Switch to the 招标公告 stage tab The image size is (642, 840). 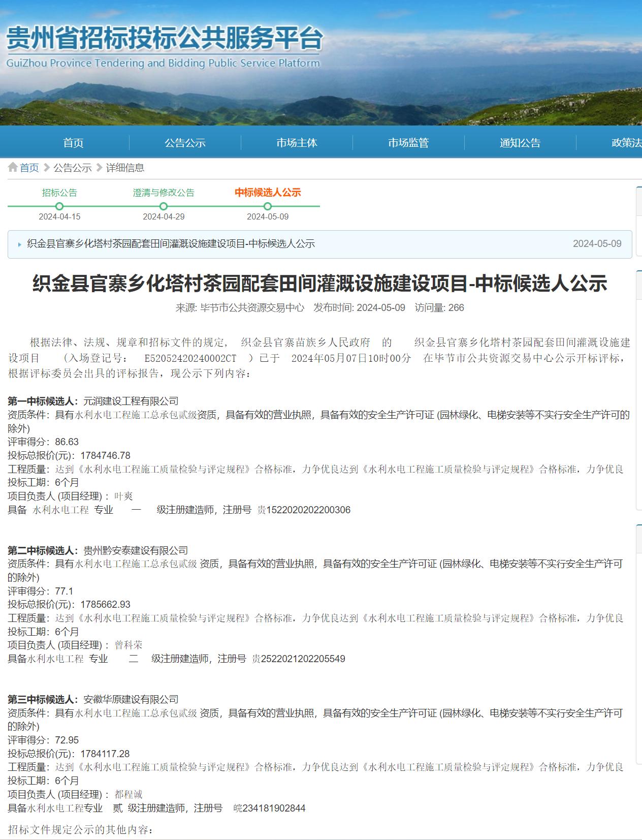pos(59,193)
